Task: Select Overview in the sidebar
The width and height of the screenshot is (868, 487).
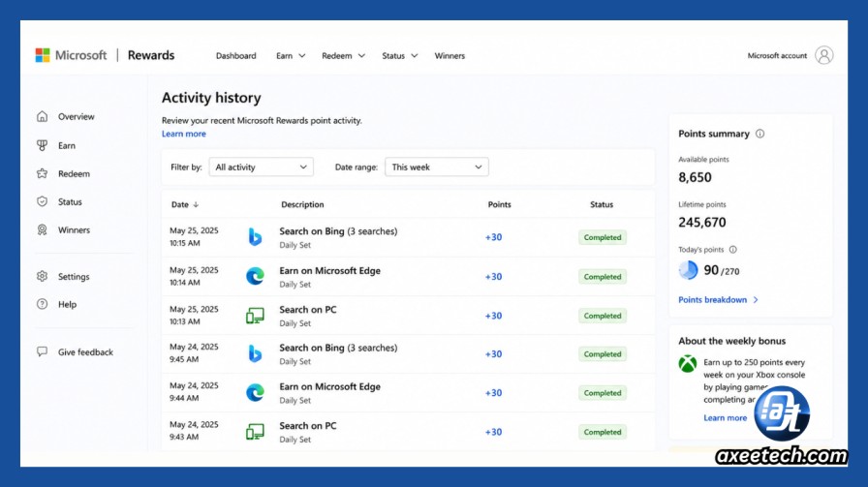Action: click(76, 117)
